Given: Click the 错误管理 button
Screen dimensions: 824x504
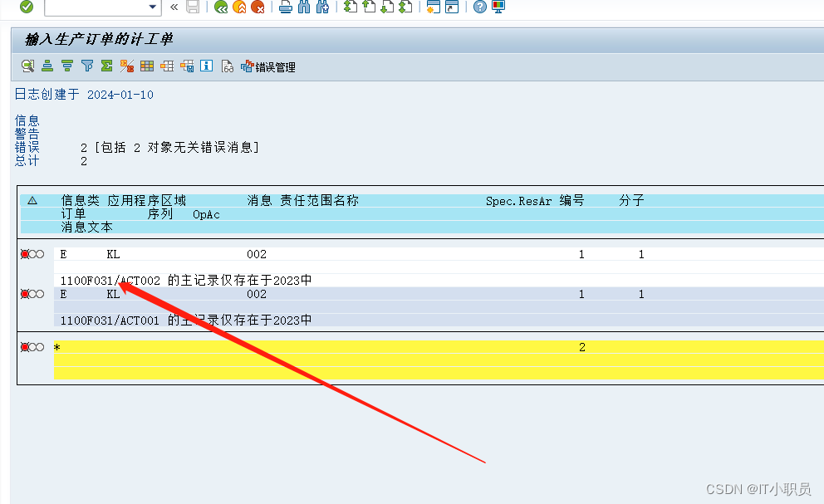Looking at the screenshot, I should (268, 66).
